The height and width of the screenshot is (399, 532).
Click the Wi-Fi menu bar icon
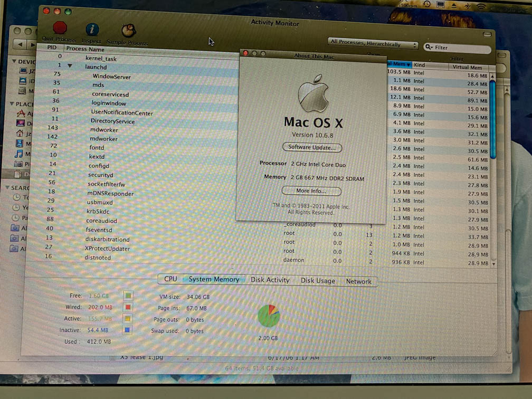point(481,6)
